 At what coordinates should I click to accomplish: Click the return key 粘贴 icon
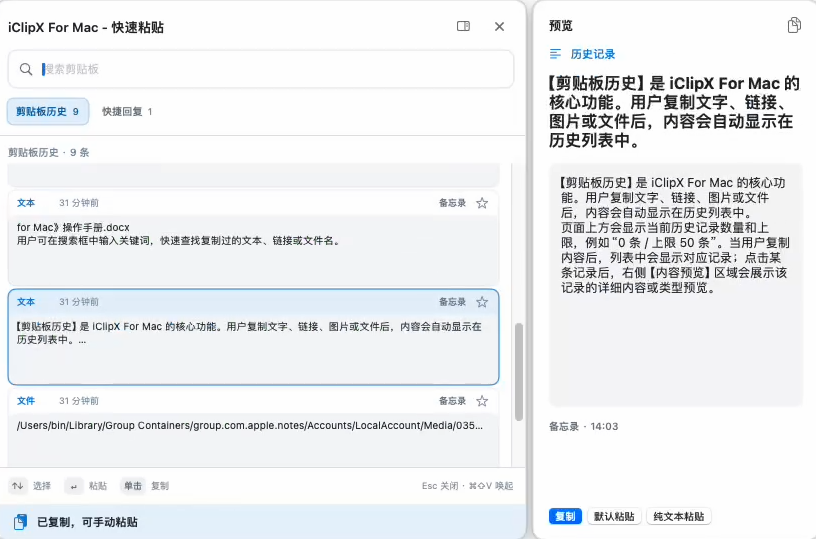[74, 486]
